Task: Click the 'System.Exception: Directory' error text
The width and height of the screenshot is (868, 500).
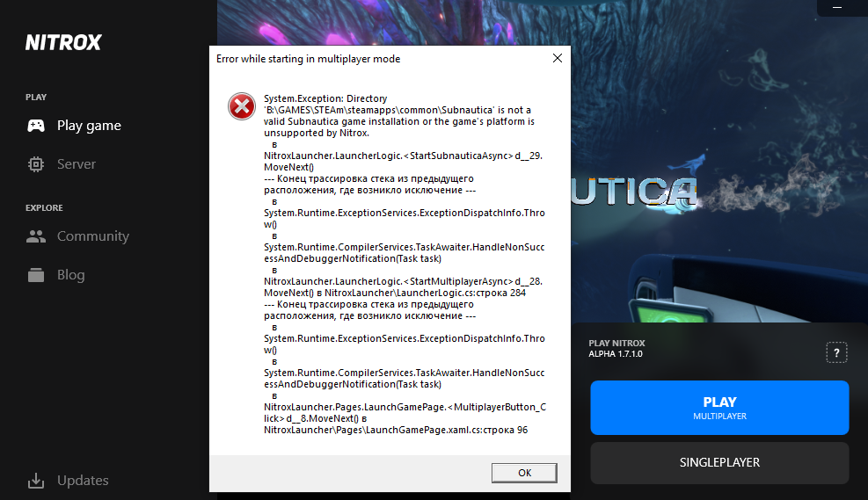Action: pyautogui.click(x=325, y=98)
